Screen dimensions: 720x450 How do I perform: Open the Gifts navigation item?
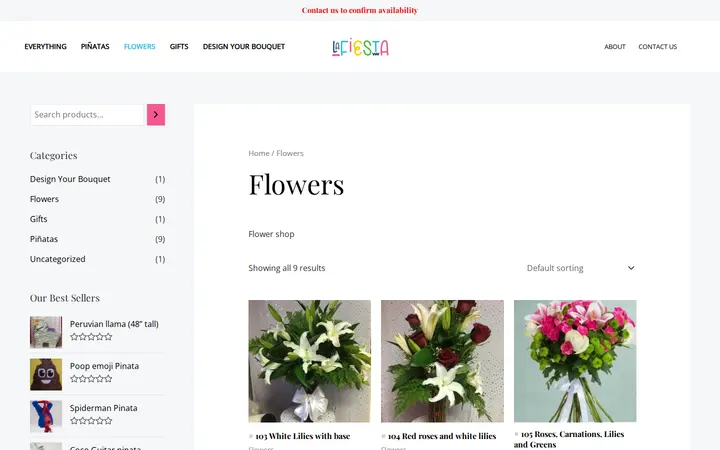click(179, 46)
